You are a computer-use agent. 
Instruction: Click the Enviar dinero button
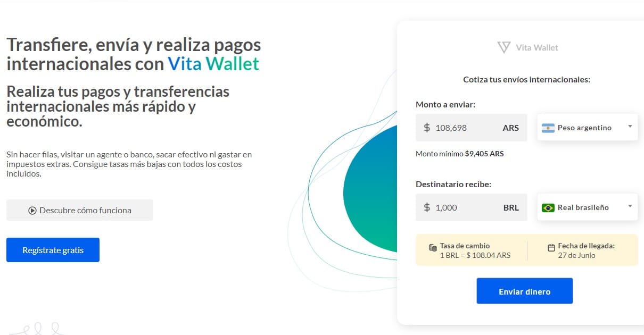pos(524,291)
